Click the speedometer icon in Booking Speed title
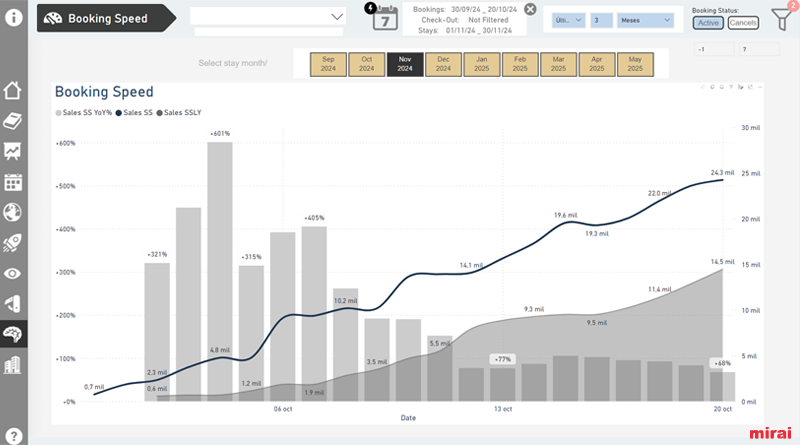 pos(53,19)
